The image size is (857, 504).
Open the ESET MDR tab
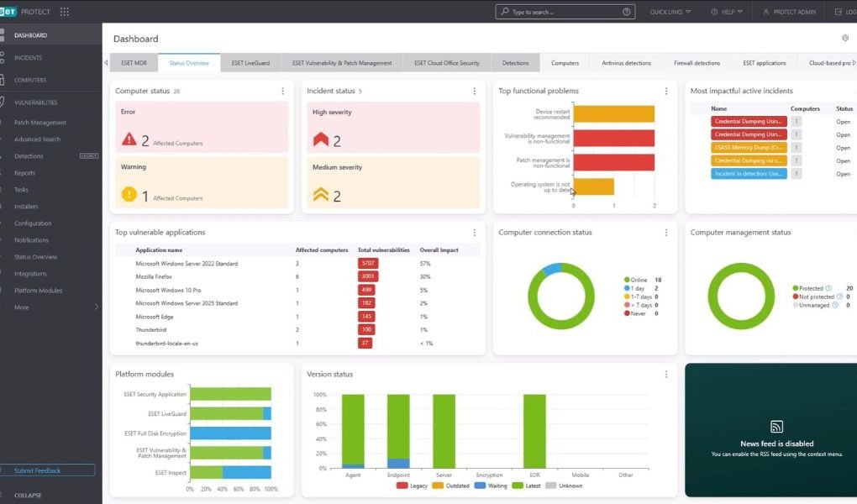coord(134,63)
